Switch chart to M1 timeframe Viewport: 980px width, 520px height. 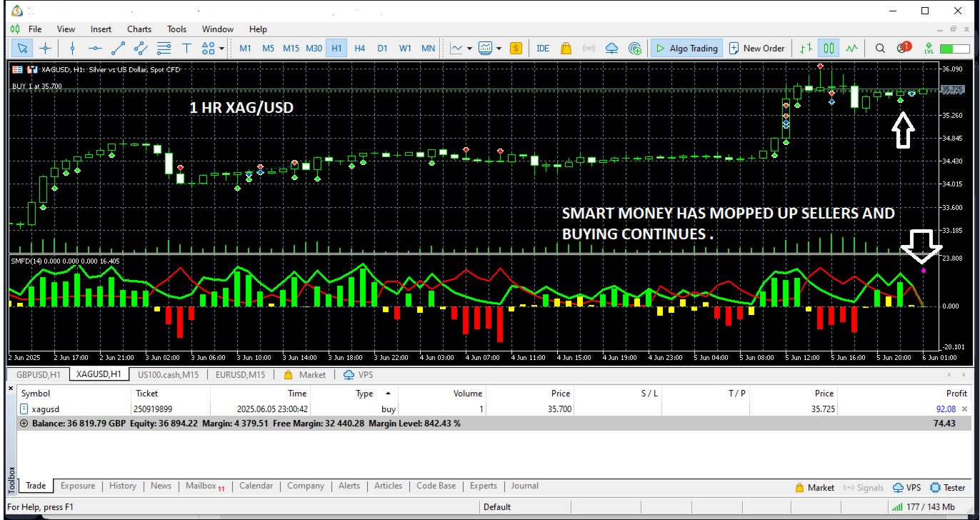tap(245, 49)
